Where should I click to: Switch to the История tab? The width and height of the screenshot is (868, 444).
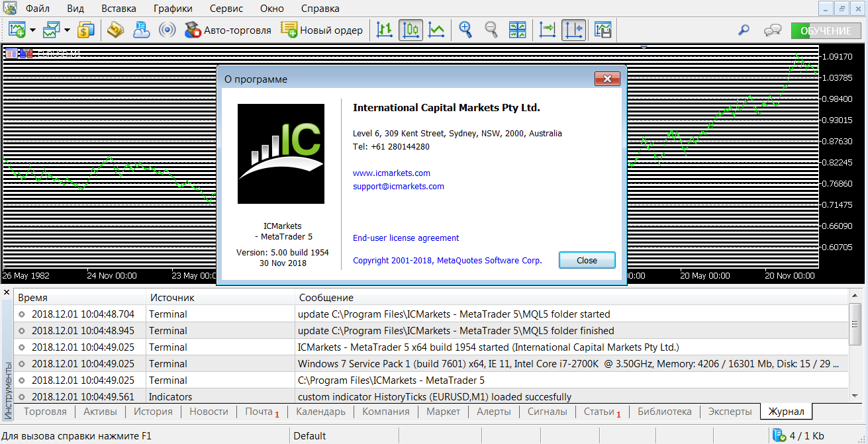click(x=153, y=412)
